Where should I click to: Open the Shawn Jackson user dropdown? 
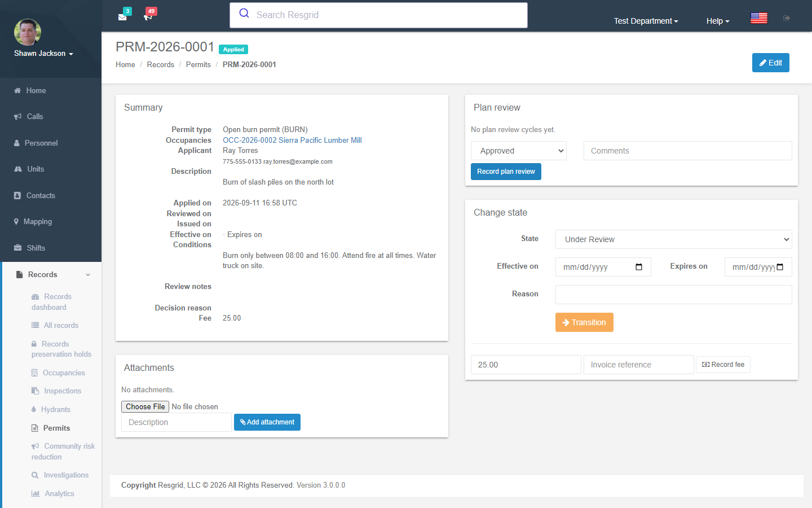[x=43, y=54]
